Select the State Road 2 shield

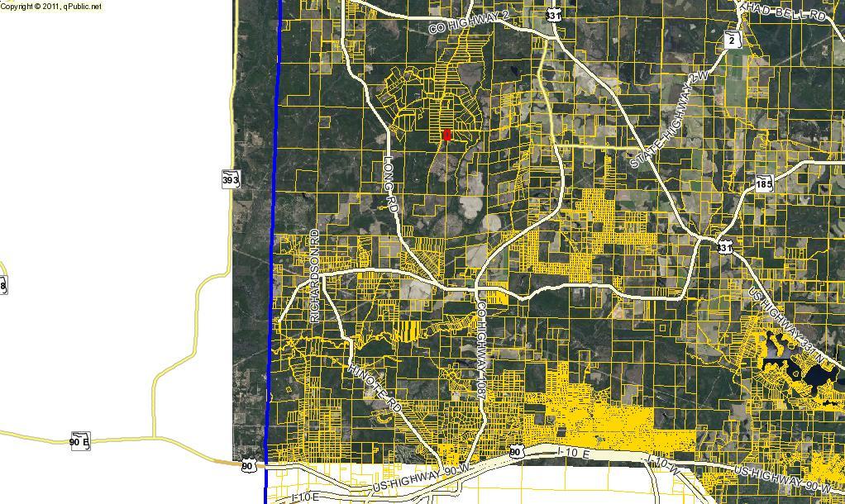[731, 40]
